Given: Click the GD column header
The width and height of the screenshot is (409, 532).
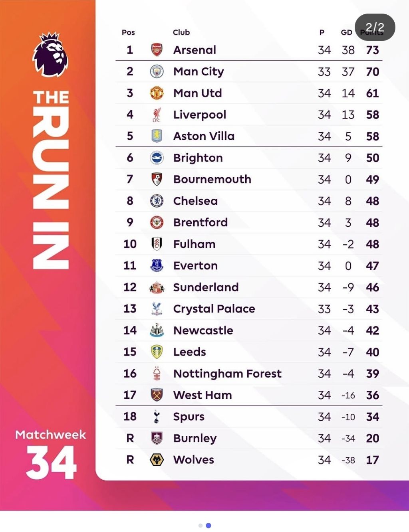Looking at the screenshot, I should (346, 32).
